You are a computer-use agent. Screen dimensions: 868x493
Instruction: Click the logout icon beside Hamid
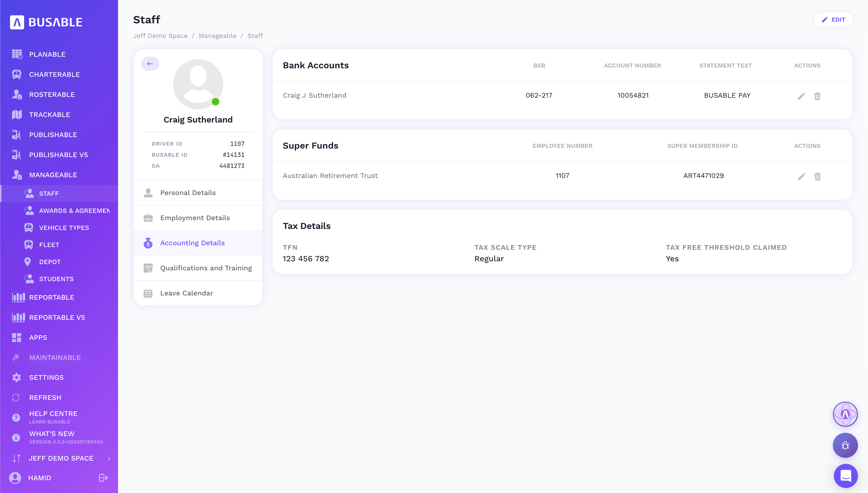(103, 478)
